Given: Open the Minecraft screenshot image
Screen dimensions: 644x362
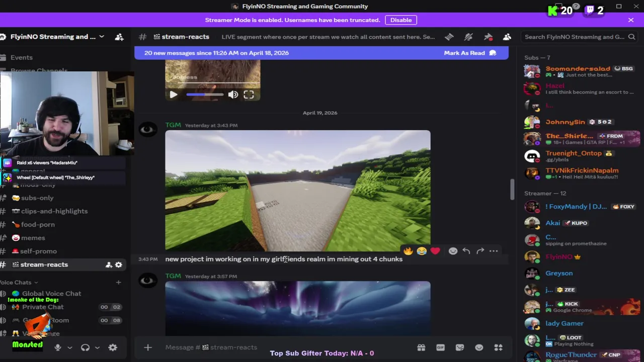Looking at the screenshot, I should pyautogui.click(x=298, y=191).
